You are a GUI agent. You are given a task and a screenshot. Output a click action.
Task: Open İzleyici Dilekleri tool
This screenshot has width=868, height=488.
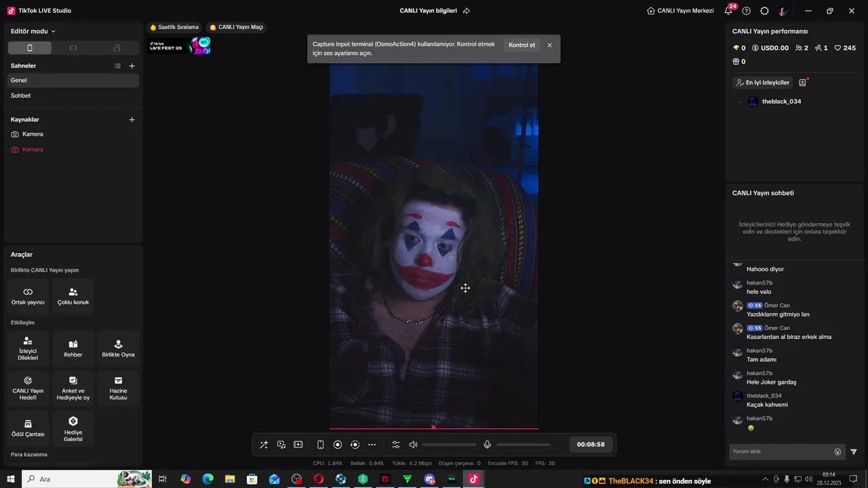click(28, 348)
